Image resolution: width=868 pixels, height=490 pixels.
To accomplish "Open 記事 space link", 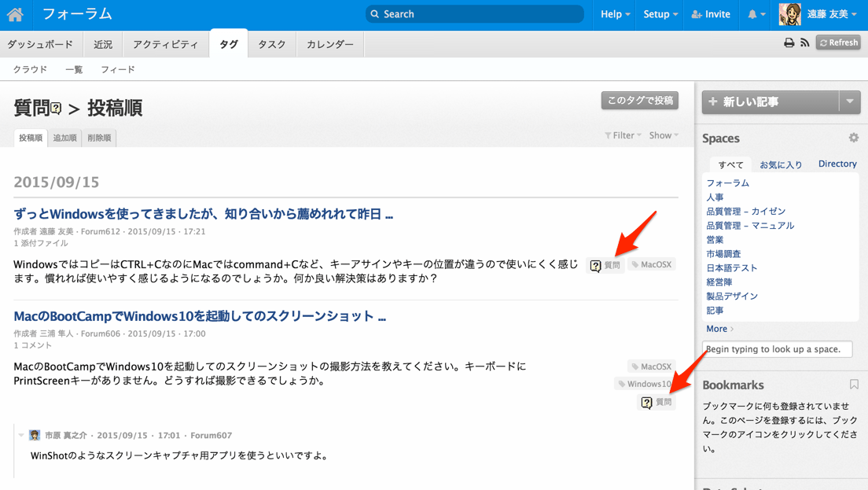I will (715, 311).
